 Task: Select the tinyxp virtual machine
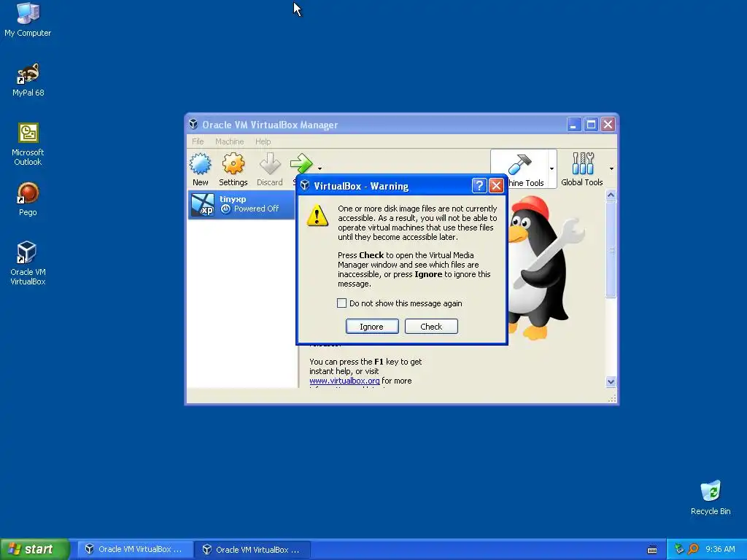(x=241, y=204)
